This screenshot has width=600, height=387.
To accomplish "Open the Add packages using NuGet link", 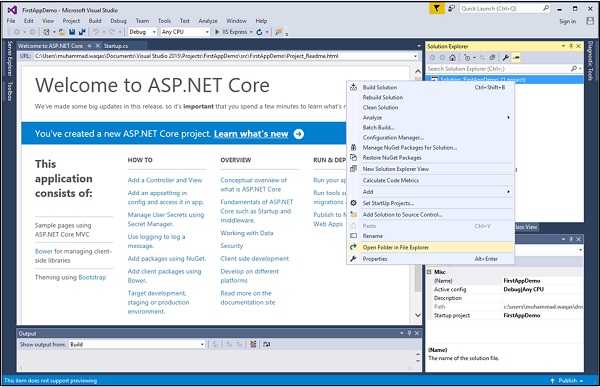I will pos(167,259).
